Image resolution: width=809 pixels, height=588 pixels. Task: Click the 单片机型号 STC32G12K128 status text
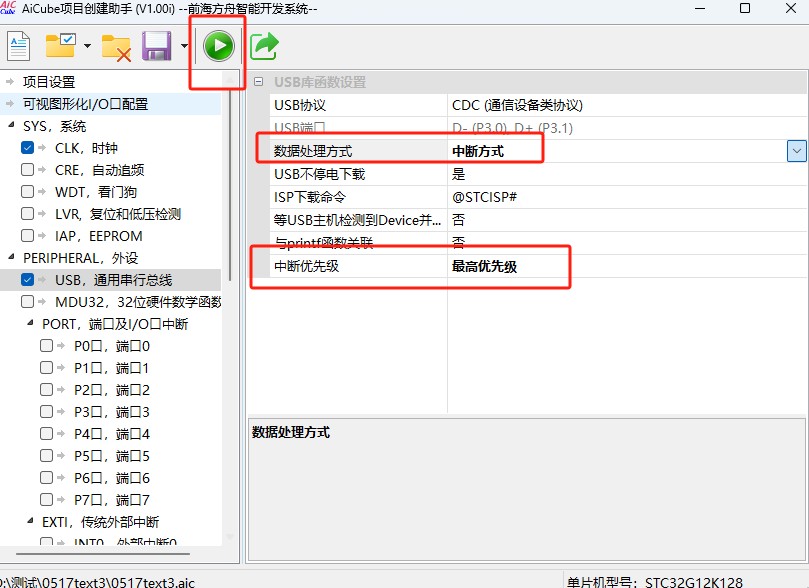pyautogui.click(x=654, y=582)
